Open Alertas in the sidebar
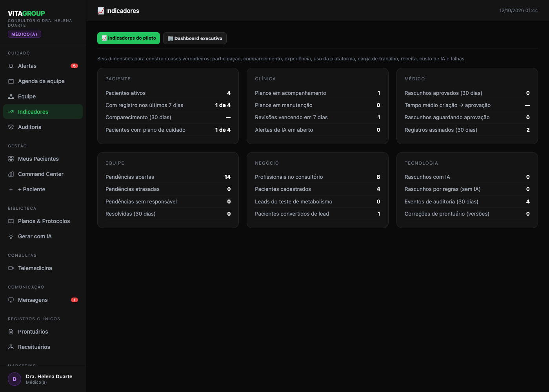Screen dimensions: 549x392 [x=43, y=66]
